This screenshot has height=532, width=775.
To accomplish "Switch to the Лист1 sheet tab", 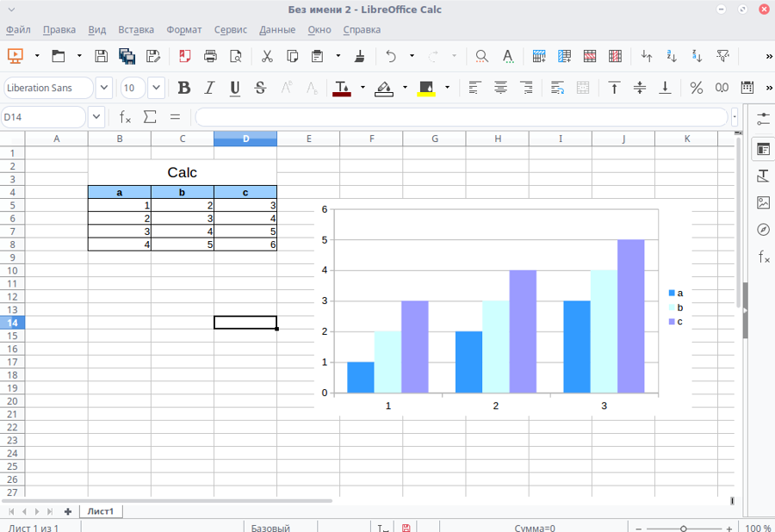I will [101, 510].
